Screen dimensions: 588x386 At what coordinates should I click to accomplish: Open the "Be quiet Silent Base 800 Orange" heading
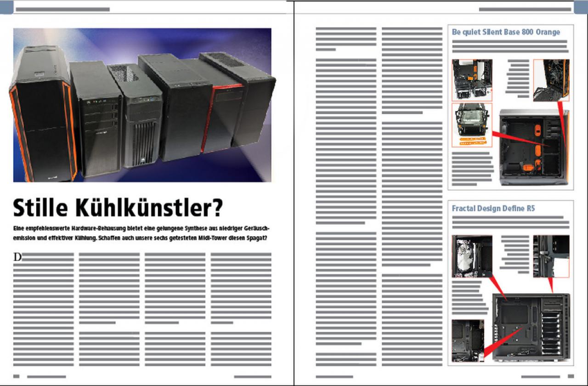click(506, 32)
